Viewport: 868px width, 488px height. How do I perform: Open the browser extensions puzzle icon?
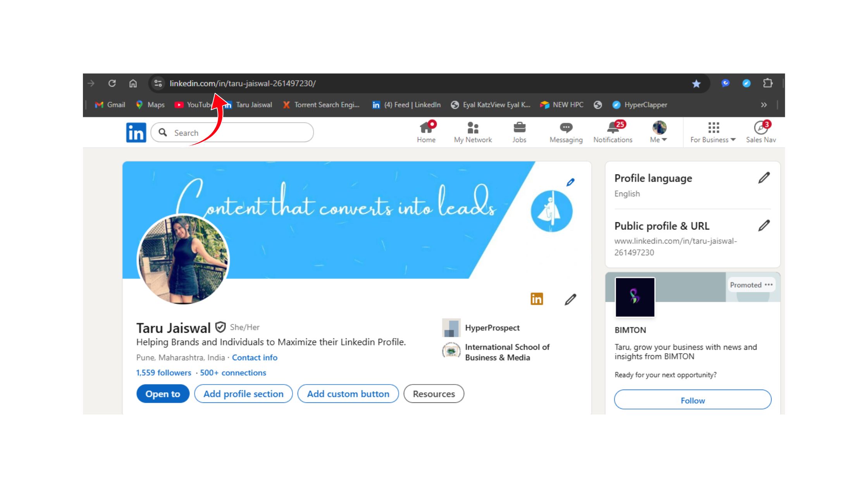768,83
